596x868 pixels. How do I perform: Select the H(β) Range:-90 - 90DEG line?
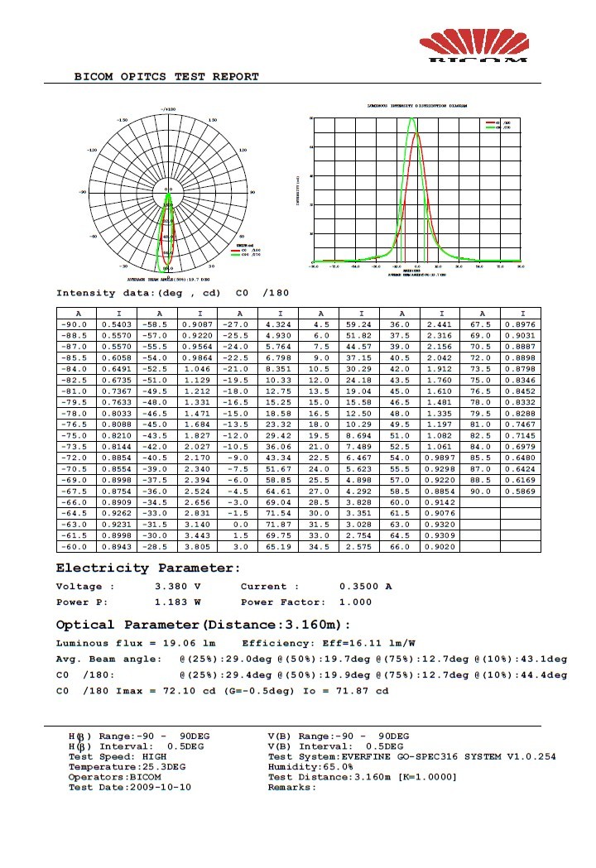139,736
